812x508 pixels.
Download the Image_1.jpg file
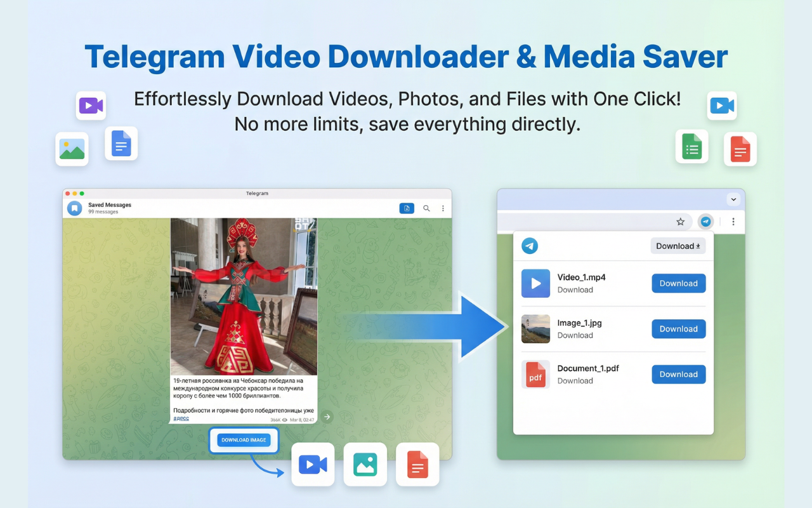click(679, 329)
